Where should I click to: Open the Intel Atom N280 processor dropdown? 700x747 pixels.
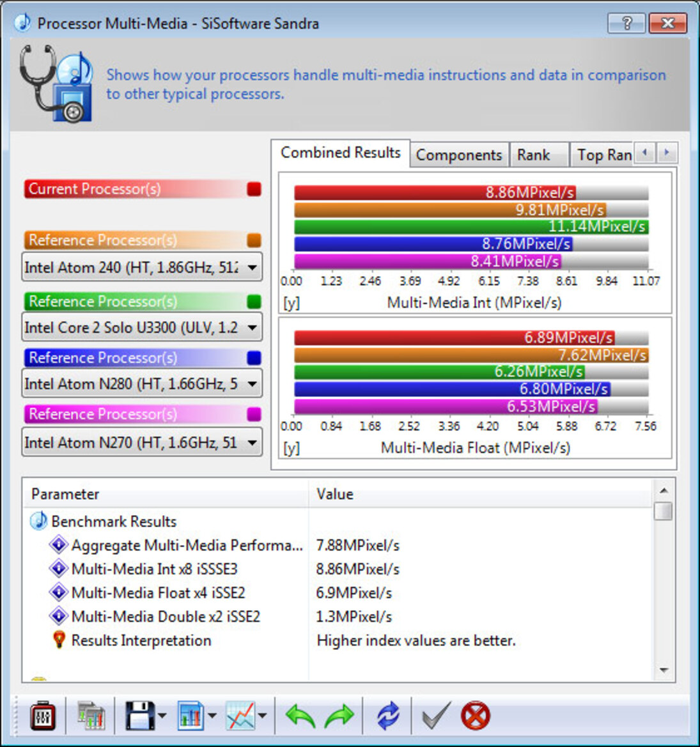(142, 383)
